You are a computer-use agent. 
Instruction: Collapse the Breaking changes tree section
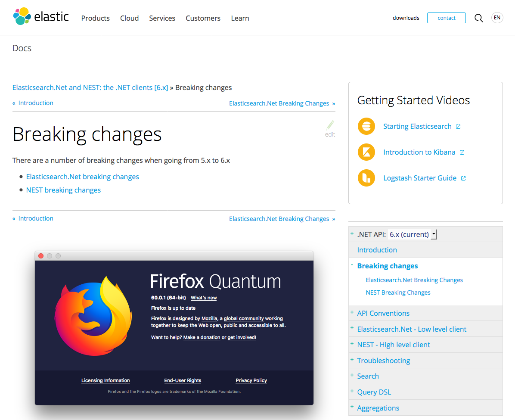352,264
